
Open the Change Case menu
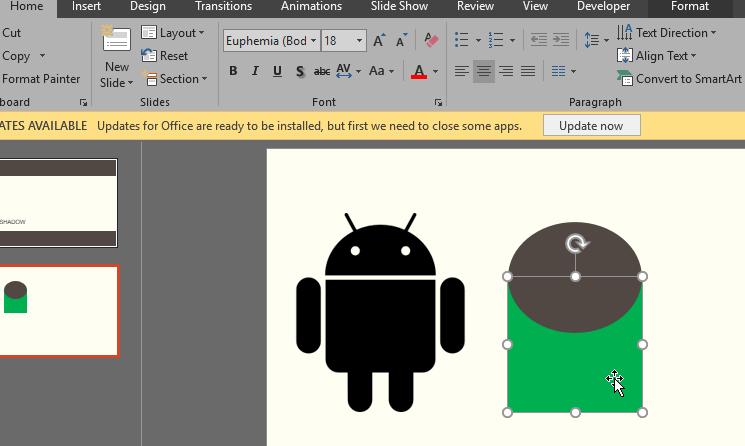(381, 71)
